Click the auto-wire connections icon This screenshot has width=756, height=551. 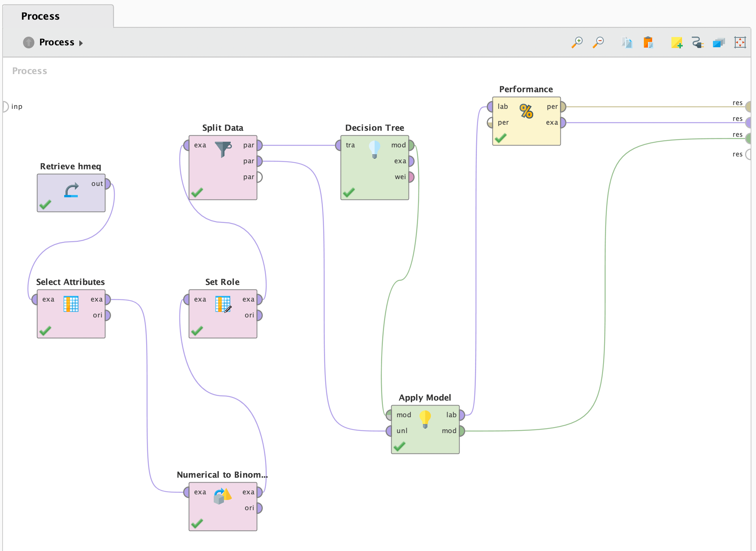(698, 42)
